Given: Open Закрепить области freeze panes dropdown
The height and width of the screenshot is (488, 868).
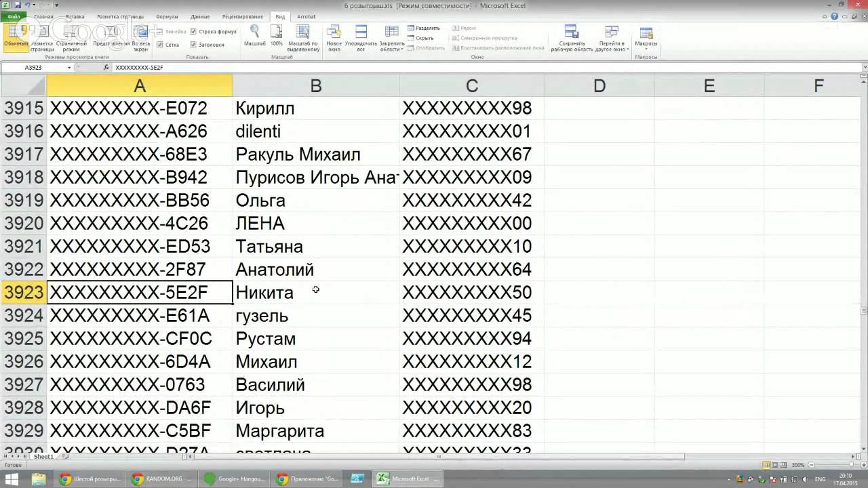Looking at the screenshot, I should (391, 37).
